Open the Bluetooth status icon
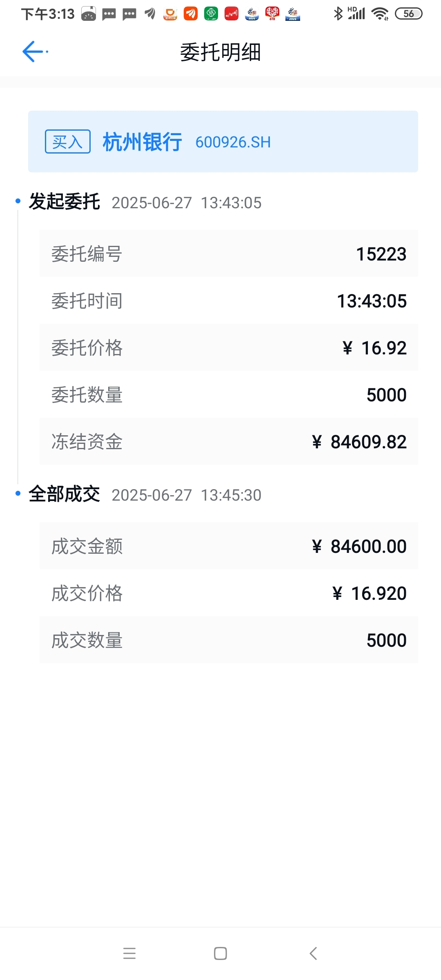 click(x=338, y=14)
